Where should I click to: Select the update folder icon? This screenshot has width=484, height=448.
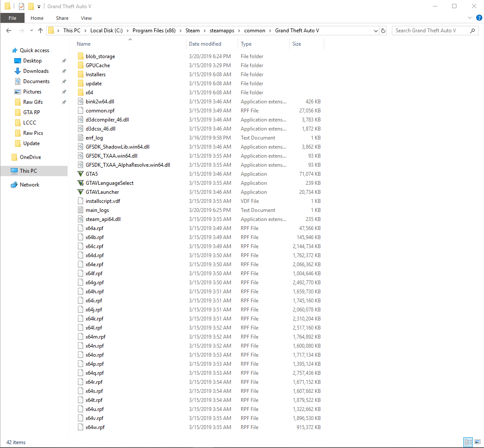click(x=81, y=84)
